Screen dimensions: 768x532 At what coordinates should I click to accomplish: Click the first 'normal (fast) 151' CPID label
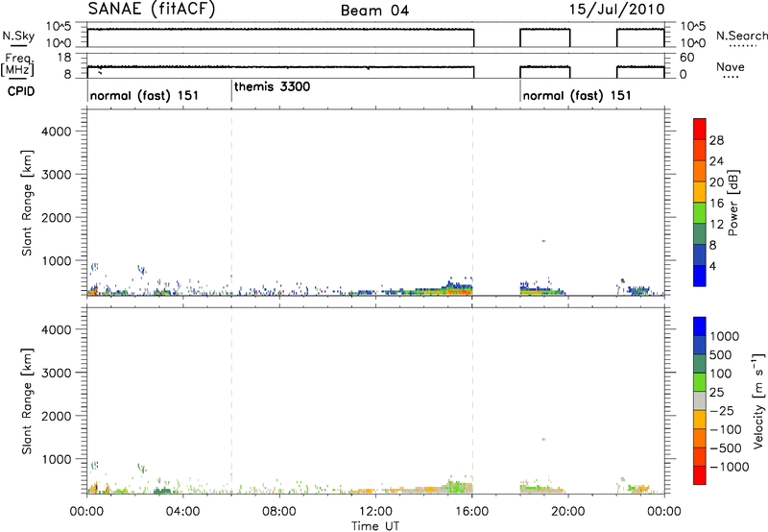pos(144,95)
